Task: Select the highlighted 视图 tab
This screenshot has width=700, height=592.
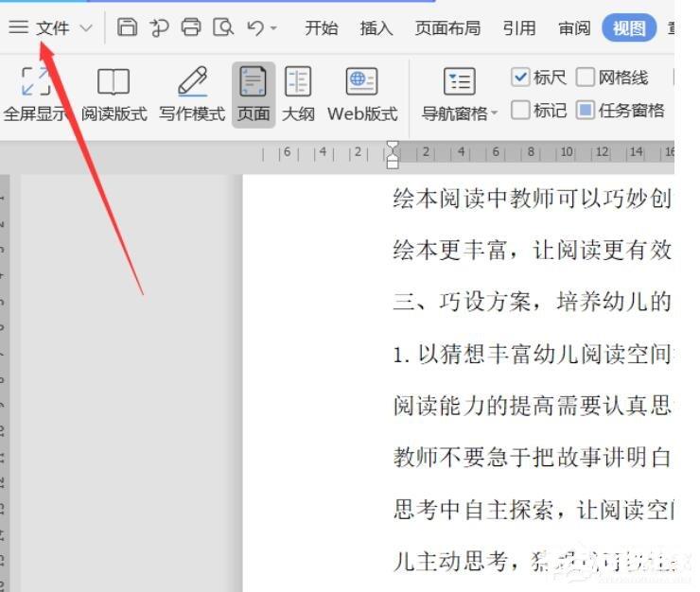Action: pyautogui.click(x=629, y=27)
